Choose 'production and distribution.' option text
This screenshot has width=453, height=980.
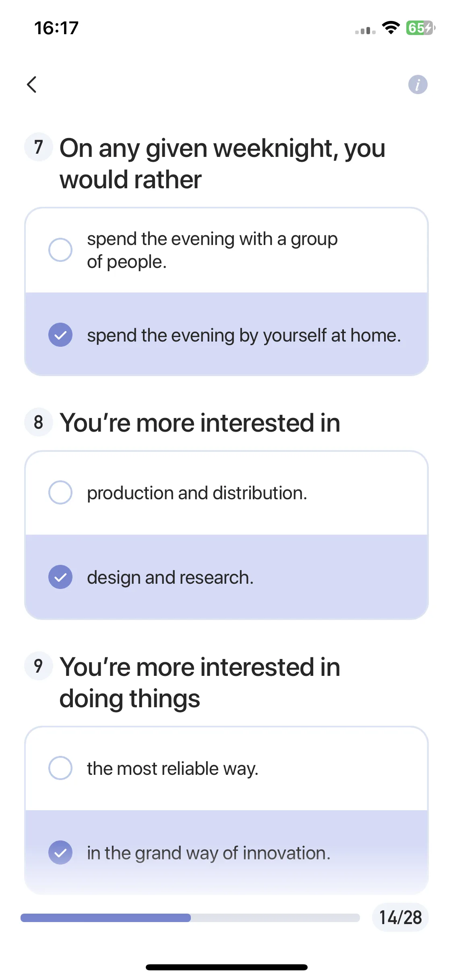point(197,493)
